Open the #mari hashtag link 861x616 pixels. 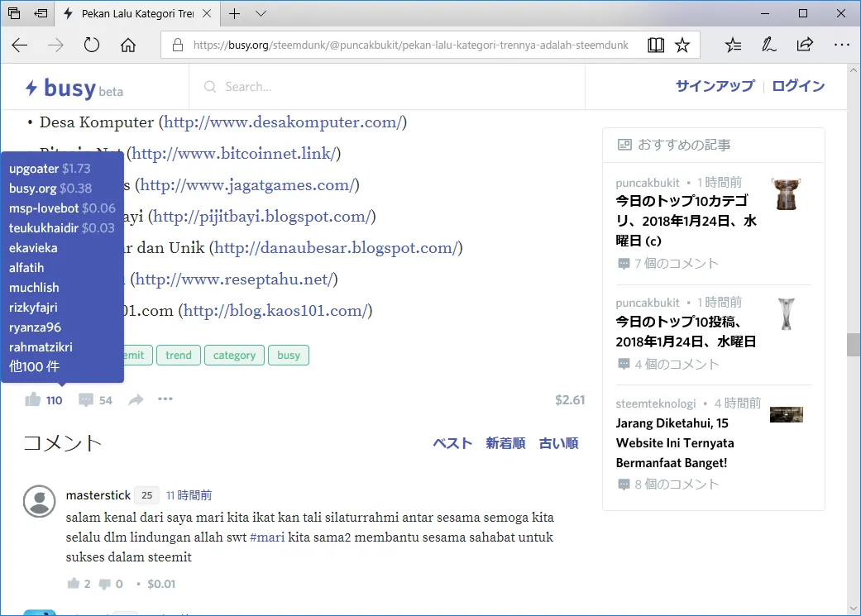(267, 537)
